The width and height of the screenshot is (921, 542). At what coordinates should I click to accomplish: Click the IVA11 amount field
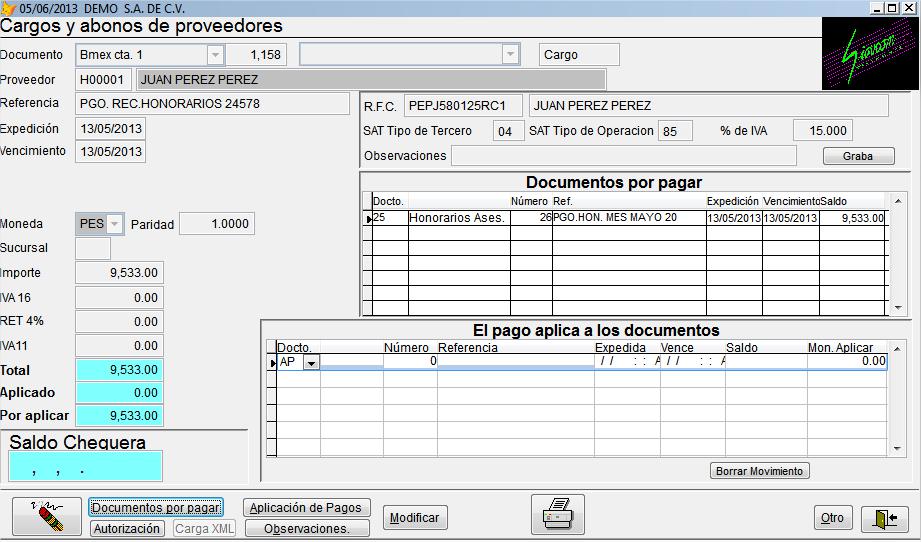(x=119, y=346)
